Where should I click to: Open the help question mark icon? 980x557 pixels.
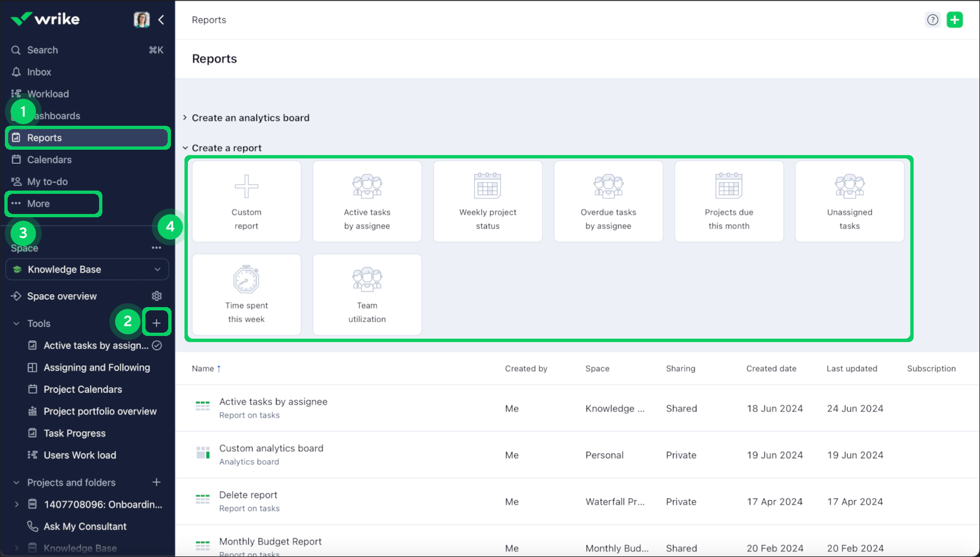point(933,20)
